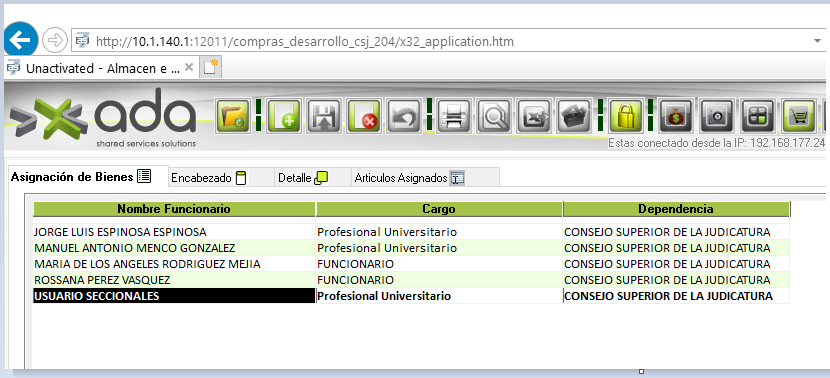Click Dependencia cell in Manuel Antonio Menco row

pos(676,248)
